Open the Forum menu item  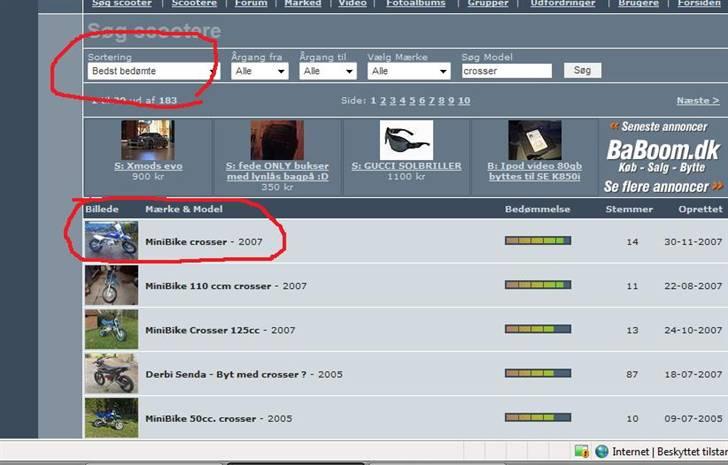[251, 4]
